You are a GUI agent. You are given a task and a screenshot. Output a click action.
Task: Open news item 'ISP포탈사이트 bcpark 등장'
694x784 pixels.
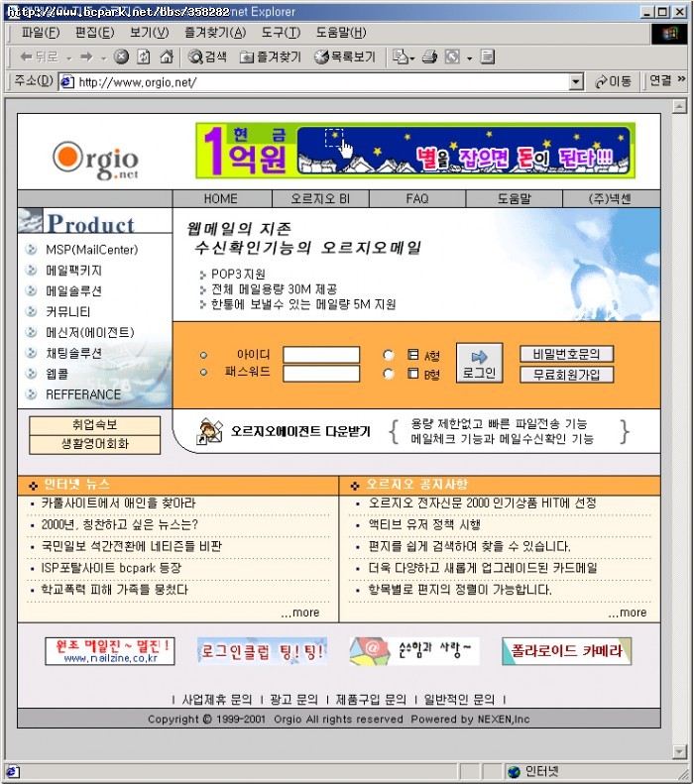(111, 568)
